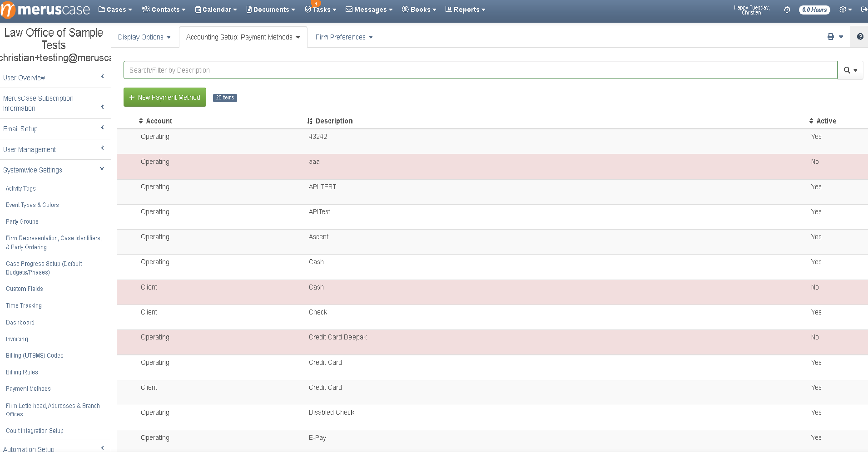The image size is (868, 452).
Task: Select the API TEST payment method
Action: coord(492,192)
